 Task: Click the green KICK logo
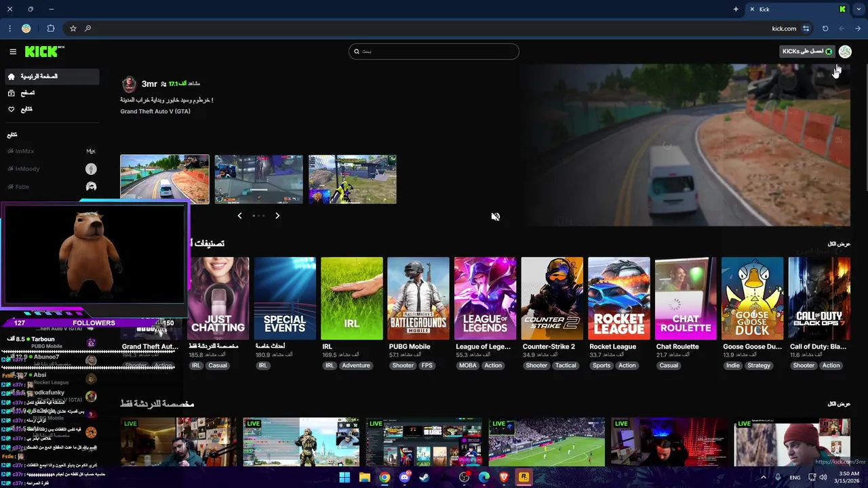click(x=44, y=52)
